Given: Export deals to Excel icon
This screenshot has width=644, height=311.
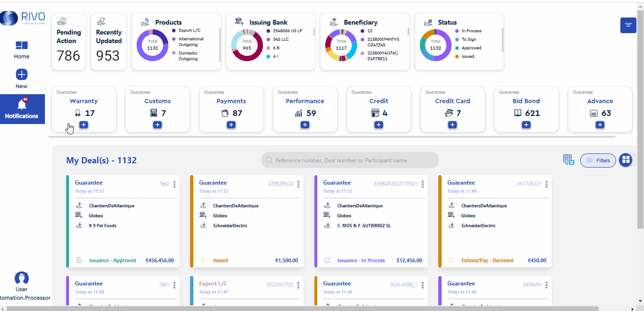Looking at the screenshot, I should pos(568,160).
